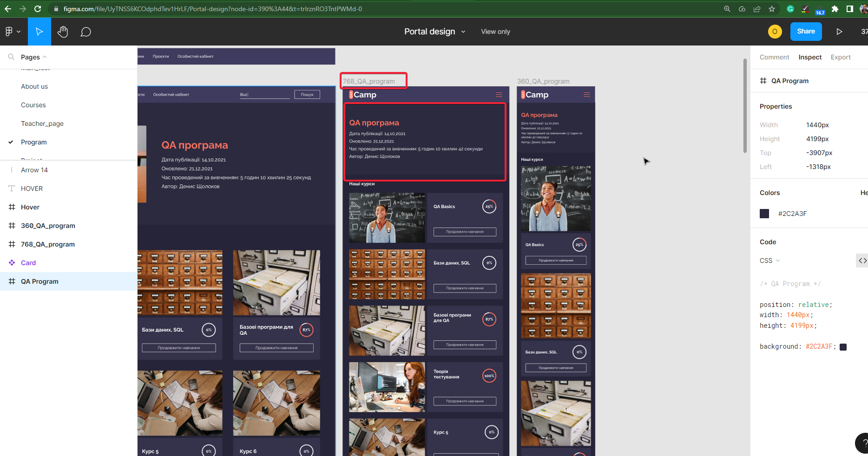
Task: Switch to the Inspect tab
Action: pos(809,57)
